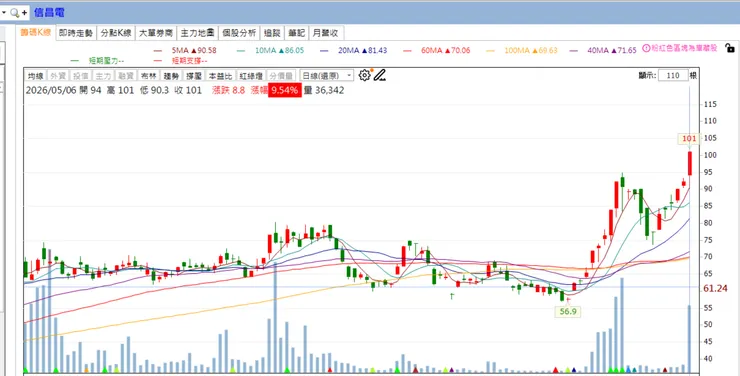Select the 筆記 tab
Screen dimensions: 740x376
click(x=297, y=33)
